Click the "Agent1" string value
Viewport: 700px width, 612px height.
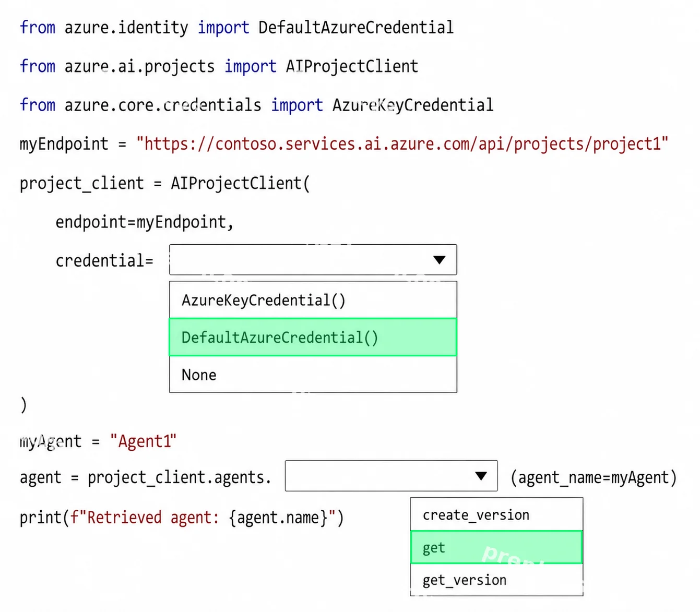(x=143, y=441)
